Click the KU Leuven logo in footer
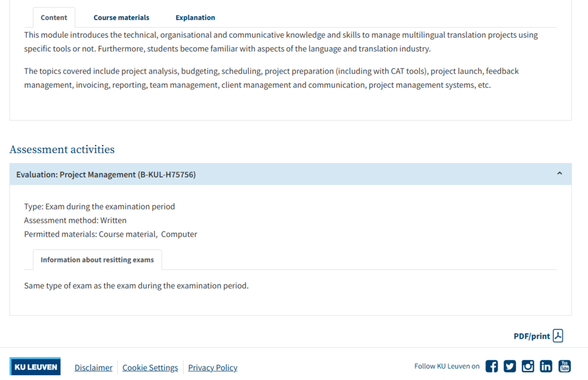Image resolution: width=588 pixels, height=380 pixels. coord(36,367)
